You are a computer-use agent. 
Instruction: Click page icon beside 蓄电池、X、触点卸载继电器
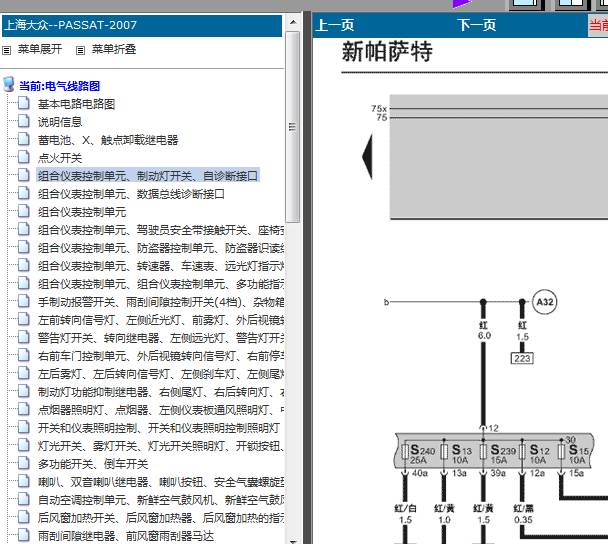(24, 139)
